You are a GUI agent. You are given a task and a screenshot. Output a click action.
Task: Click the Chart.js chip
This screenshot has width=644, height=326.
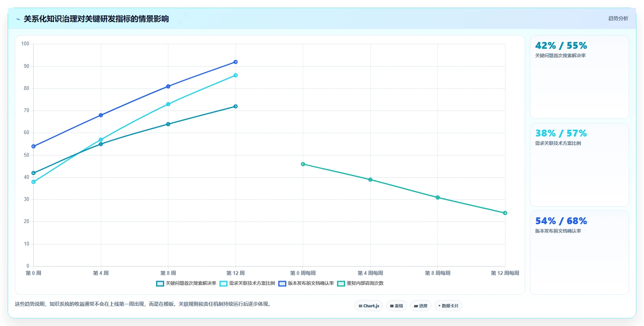pyautogui.click(x=369, y=306)
